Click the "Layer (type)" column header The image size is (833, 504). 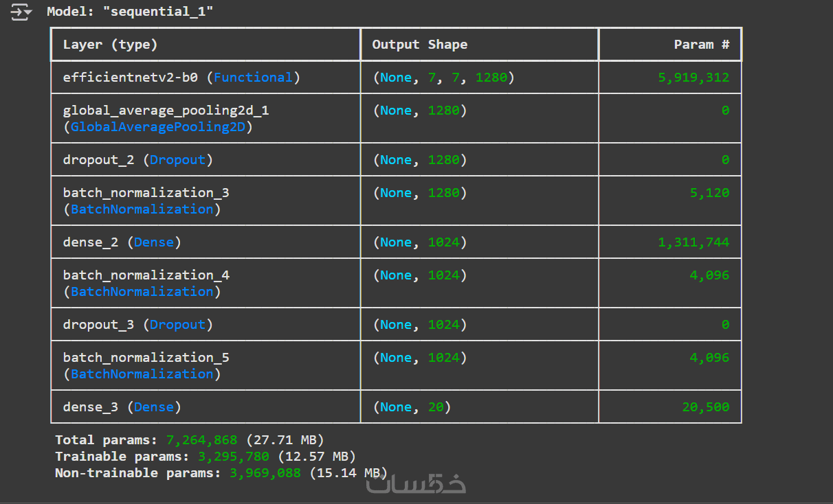110,45
